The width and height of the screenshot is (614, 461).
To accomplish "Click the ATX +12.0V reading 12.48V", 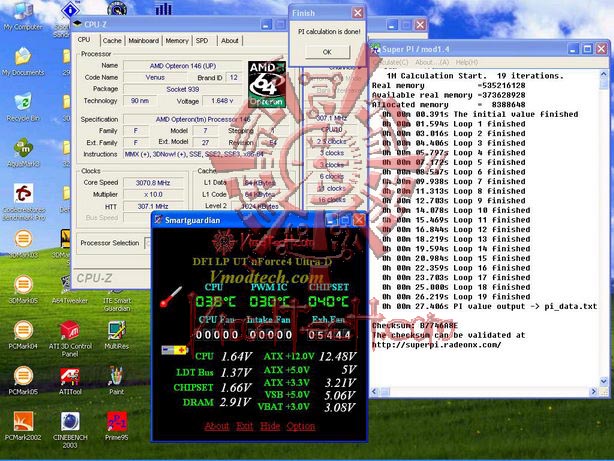I will pyautogui.click(x=337, y=356).
